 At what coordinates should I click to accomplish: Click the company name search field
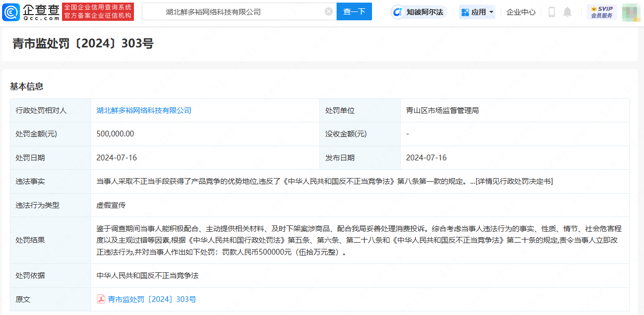234,11
